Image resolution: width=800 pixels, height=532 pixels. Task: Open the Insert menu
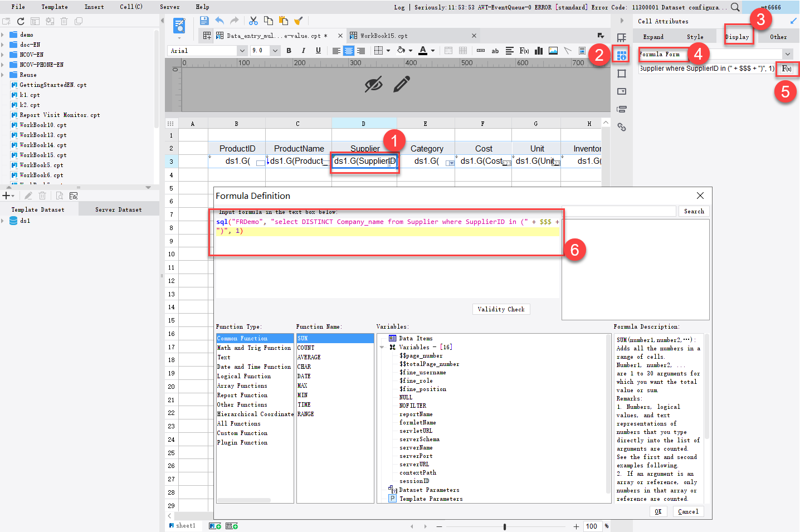[x=94, y=7]
